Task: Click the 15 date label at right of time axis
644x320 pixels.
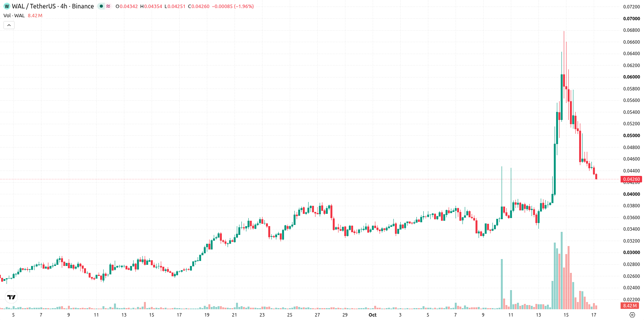Action: tap(566, 315)
